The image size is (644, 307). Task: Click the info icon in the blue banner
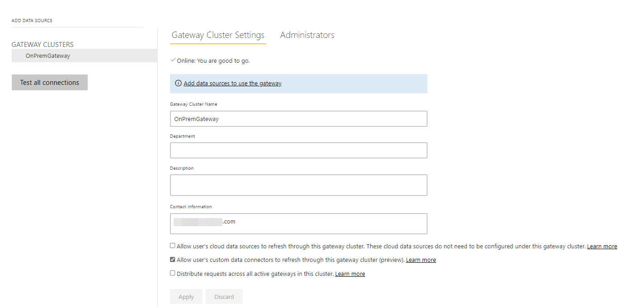pos(179,84)
